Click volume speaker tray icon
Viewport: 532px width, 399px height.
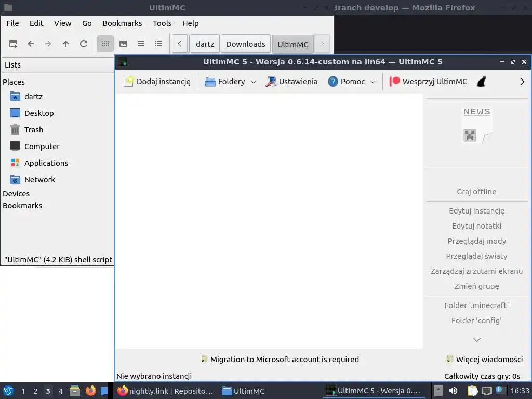[453, 391]
